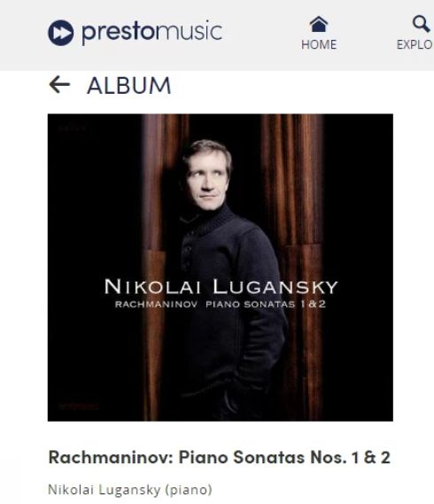
Task: Open the Explore magnifying glass icon
Action: [421, 23]
